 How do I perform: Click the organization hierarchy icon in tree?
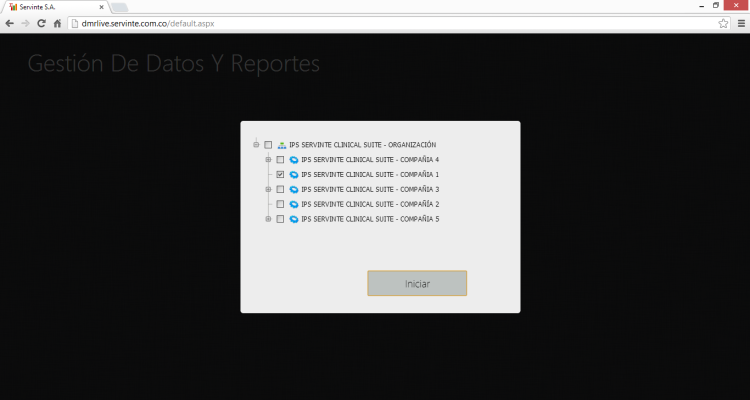(x=282, y=145)
